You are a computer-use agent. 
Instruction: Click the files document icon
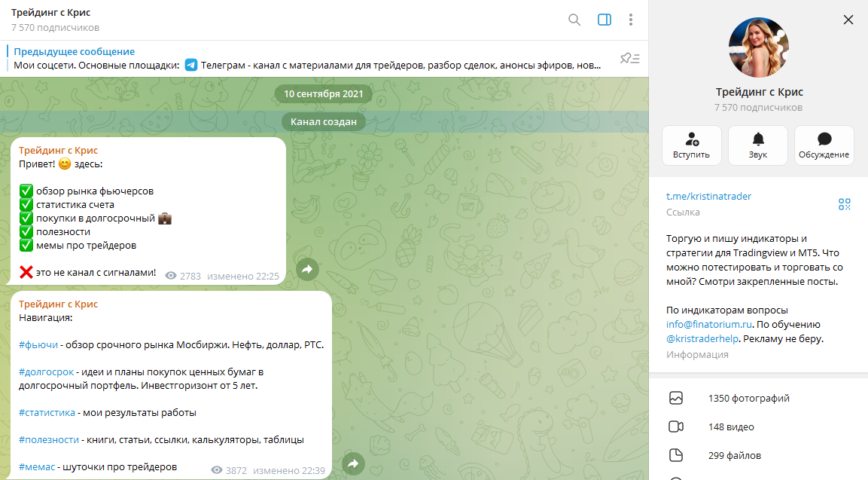tap(676, 456)
